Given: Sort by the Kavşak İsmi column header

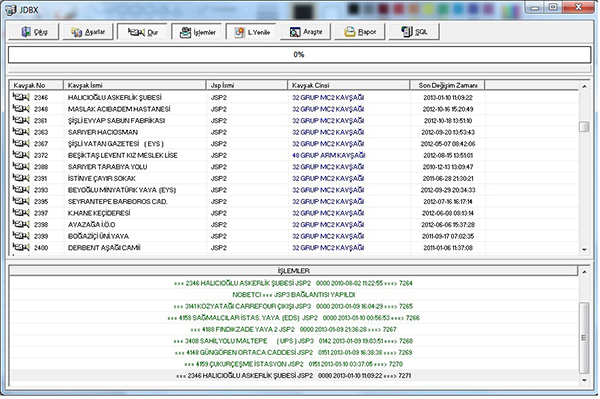Looking at the screenshot, I should pos(134,85).
